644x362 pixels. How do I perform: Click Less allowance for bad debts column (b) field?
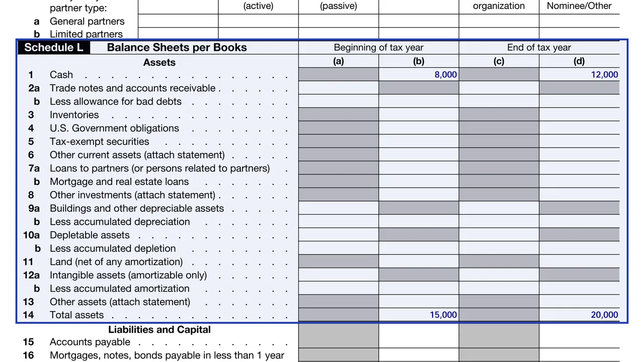pos(419,102)
